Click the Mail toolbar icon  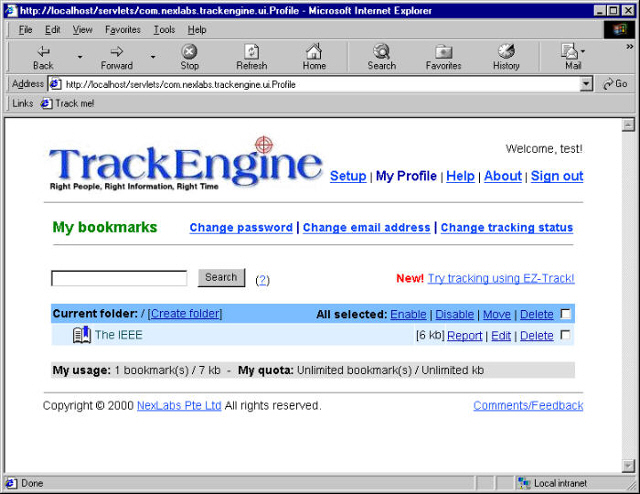(x=569, y=52)
